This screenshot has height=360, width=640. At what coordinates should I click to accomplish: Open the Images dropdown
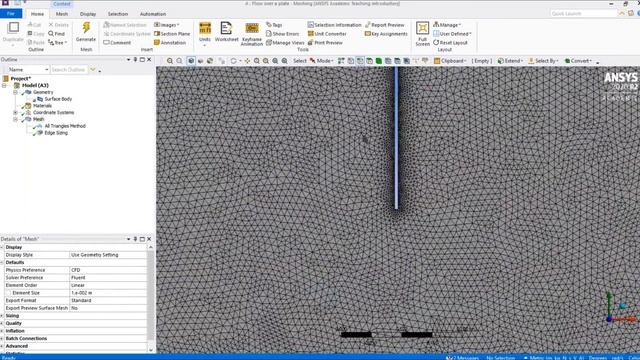click(167, 25)
